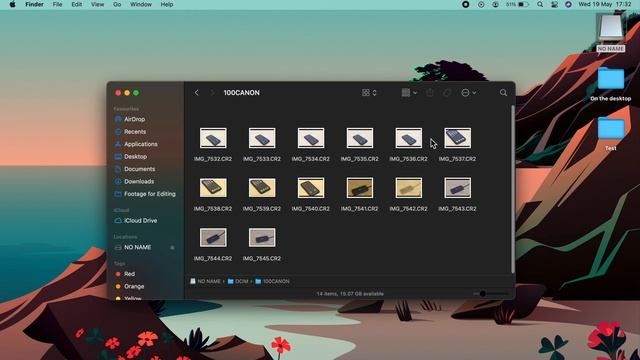Select thumbnail IMG_7535.CR2
Viewport: 640px width, 360px height.
coord(360,138)
